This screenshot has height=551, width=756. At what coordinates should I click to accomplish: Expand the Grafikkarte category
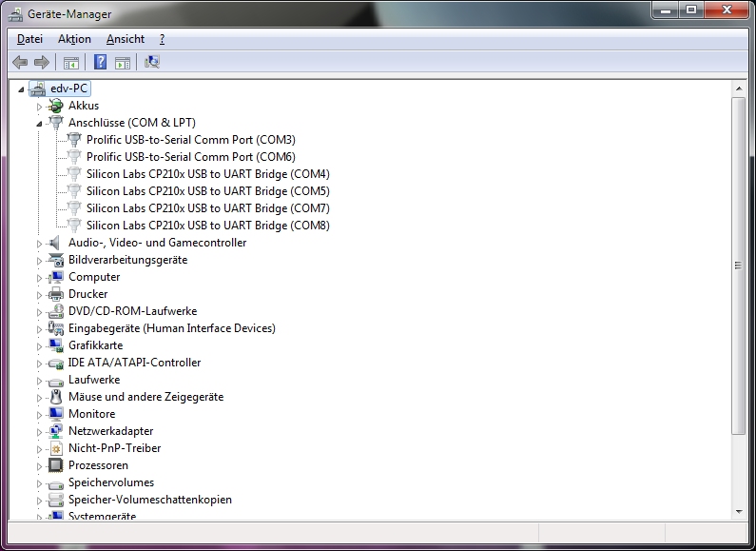39,346
